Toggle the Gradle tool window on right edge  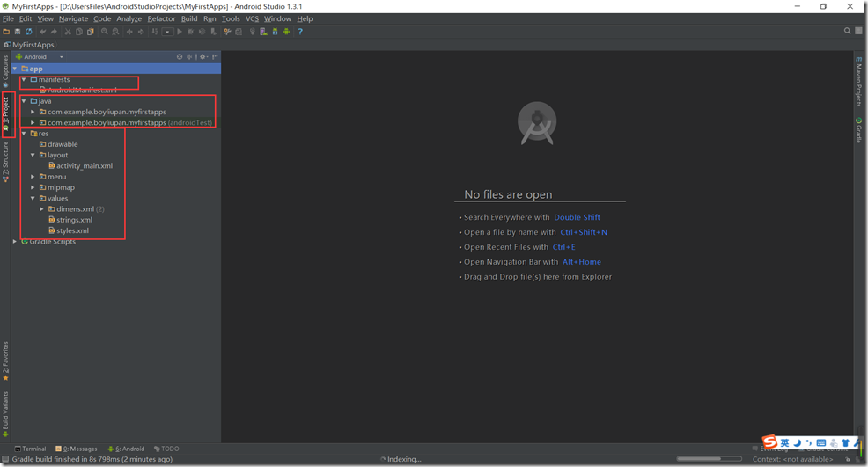point(859,130)
